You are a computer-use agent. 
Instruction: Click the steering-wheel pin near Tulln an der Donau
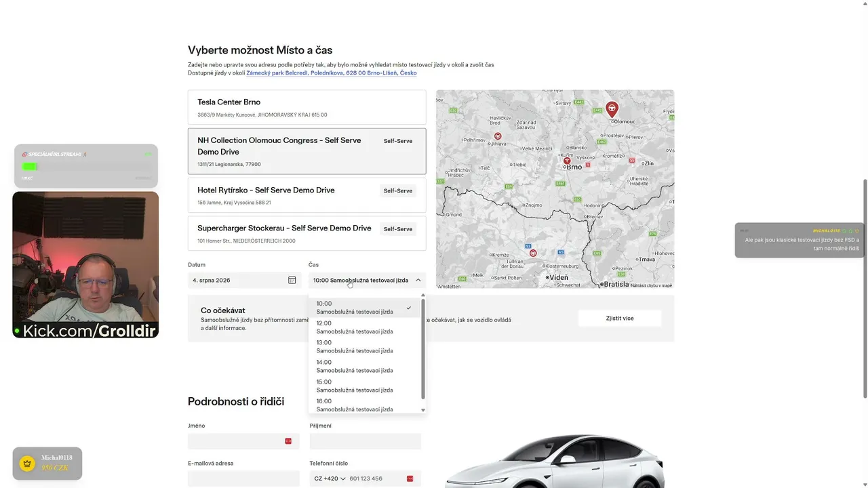point(533,253)
